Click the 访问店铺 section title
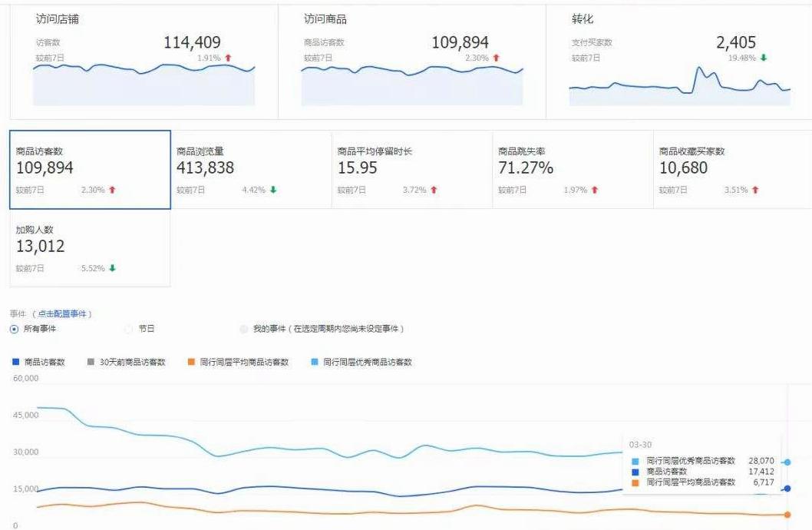This screenshot has width=812, height=530. (x=58, y=19)
